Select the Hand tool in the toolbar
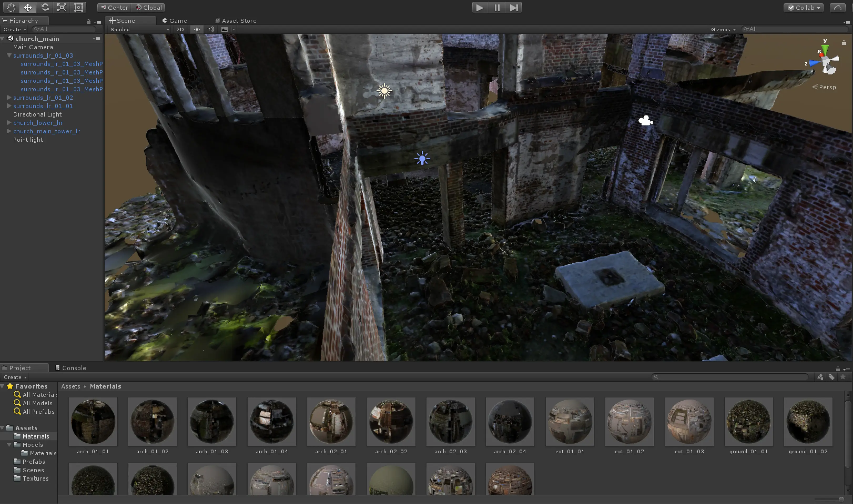The height and width of the screenshot is (504, 853). coord(11,7)
